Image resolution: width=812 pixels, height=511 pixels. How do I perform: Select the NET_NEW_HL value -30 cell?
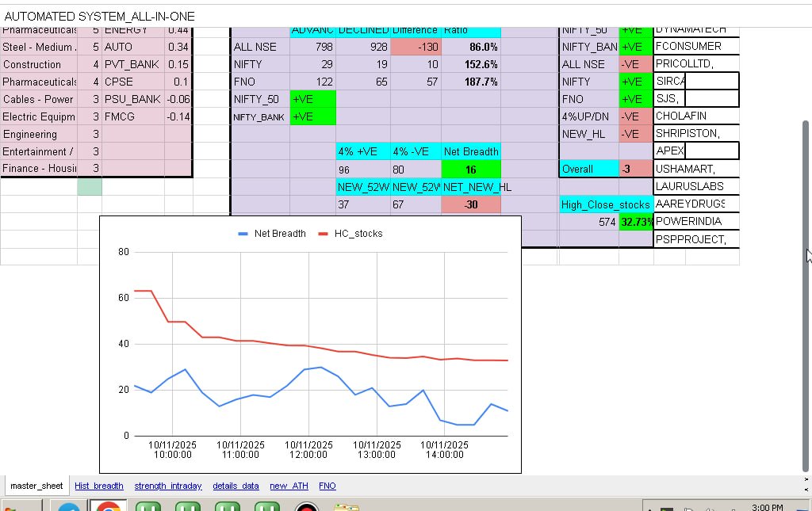[471, 204]
